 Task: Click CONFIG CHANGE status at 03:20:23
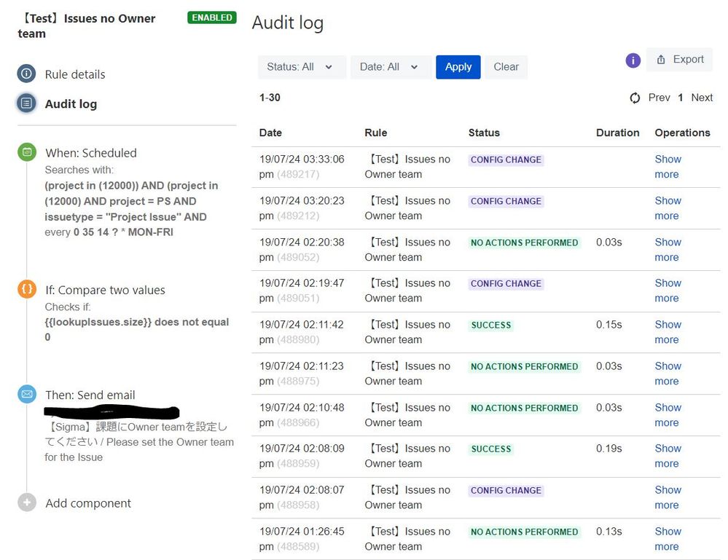click(x=506, y=201)
